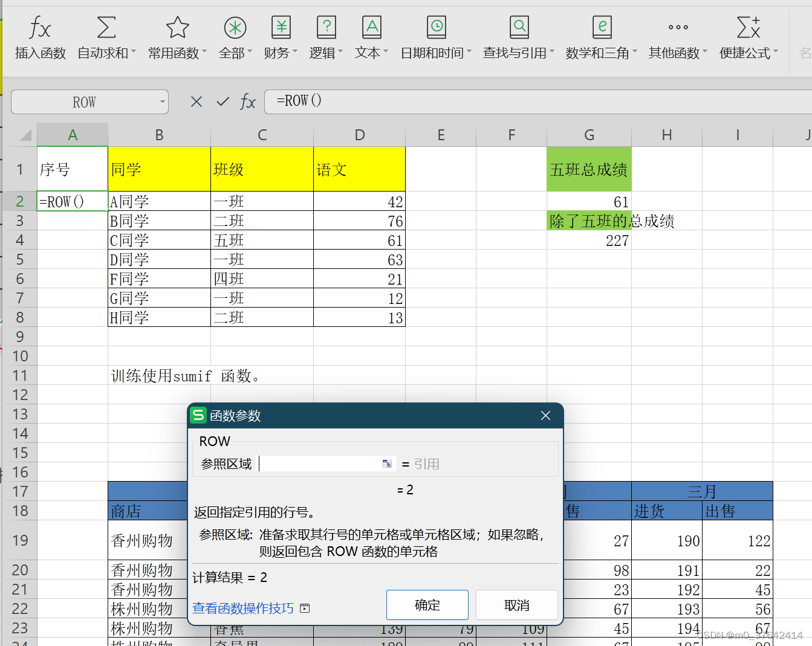This screenshot has width=812, height=646.
Task: Select column A header
Action: (x=73, y=135)
